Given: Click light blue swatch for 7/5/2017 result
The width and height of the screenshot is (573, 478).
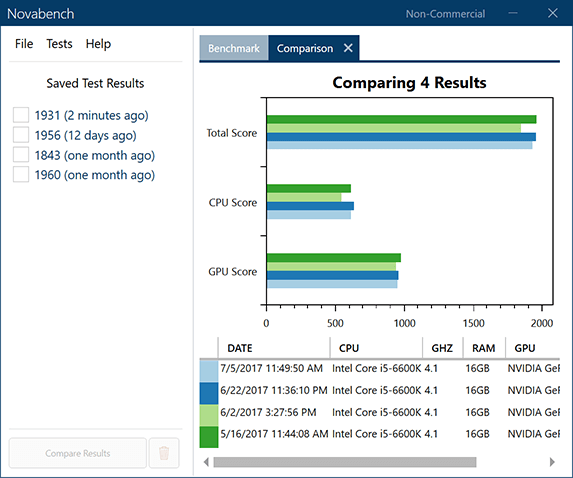Looking at the screenshot, I should 209,371.
